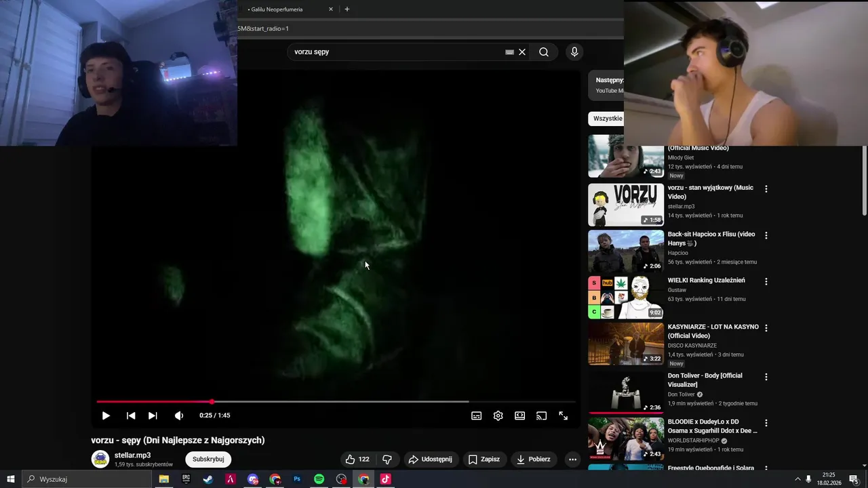Open the stellar.mp3 channel avatar
Viewport: 868px width, 488px height.
(100, 459)
